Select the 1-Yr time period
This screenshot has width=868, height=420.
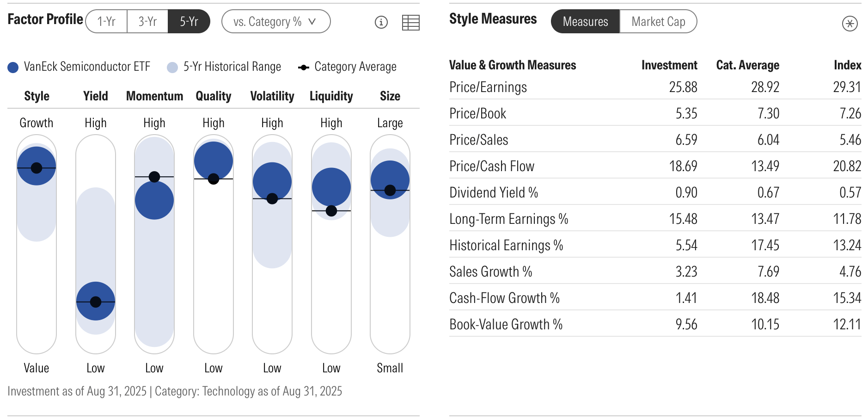(x=106, y=22)
